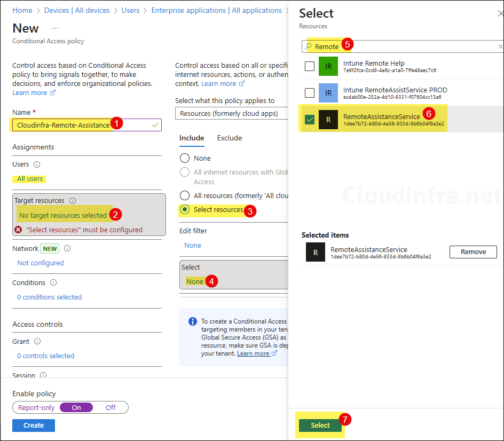Click the Create button
The height and width of the screenshot is (441, 504).
34,426
